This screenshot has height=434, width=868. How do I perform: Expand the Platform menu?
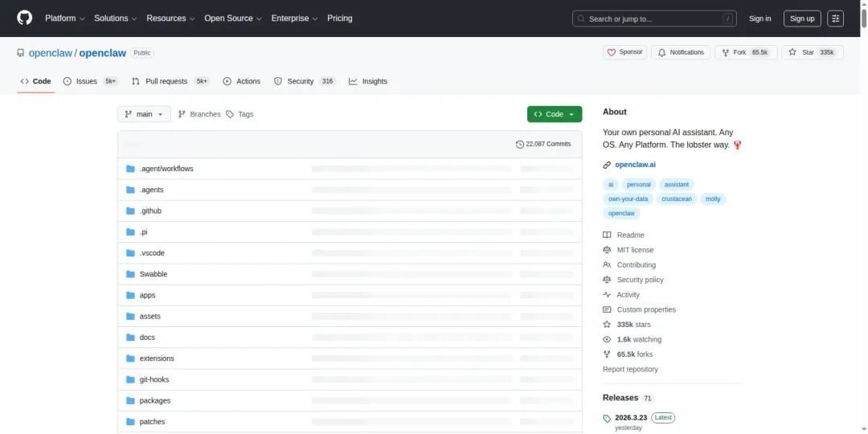tap(65, 18)
